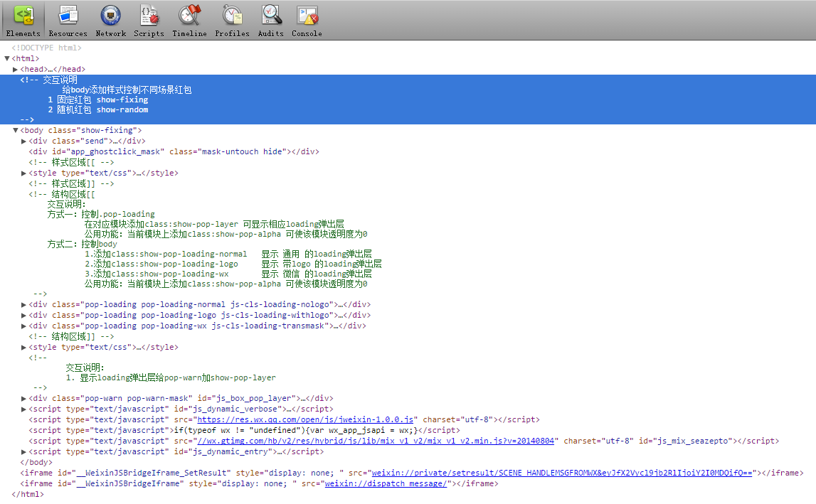Select the closing html tag row
This screenshot has height=504, width=816.
(x=28, y=494)
